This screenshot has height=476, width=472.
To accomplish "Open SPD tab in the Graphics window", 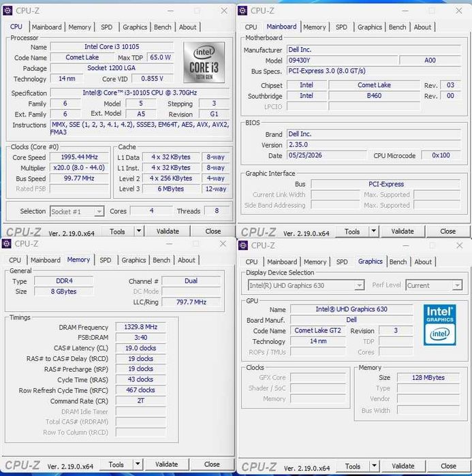I will [x=342, y=261].
